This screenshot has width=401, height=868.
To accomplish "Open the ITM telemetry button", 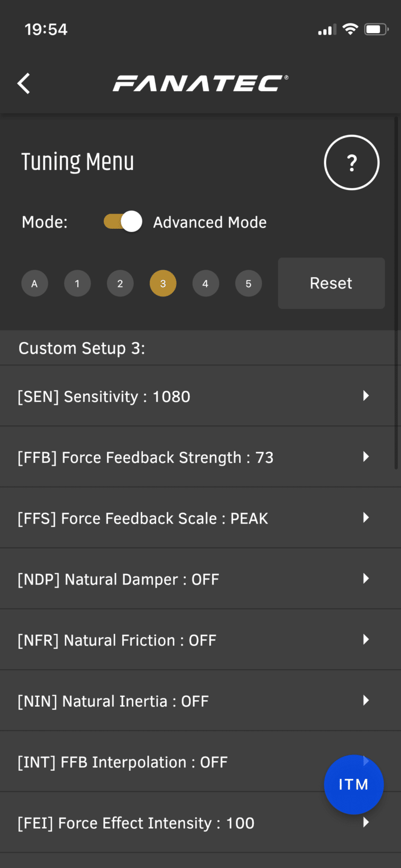I will point(353,784).
